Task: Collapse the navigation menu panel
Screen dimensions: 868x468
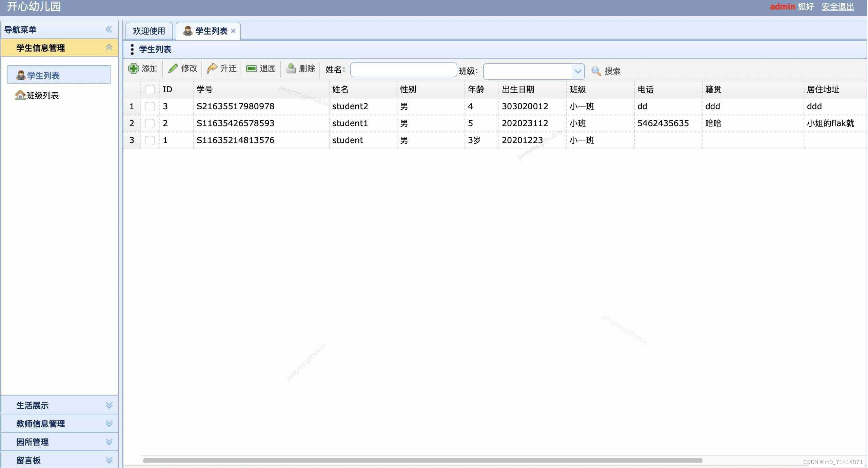Action: pos(108,29)
